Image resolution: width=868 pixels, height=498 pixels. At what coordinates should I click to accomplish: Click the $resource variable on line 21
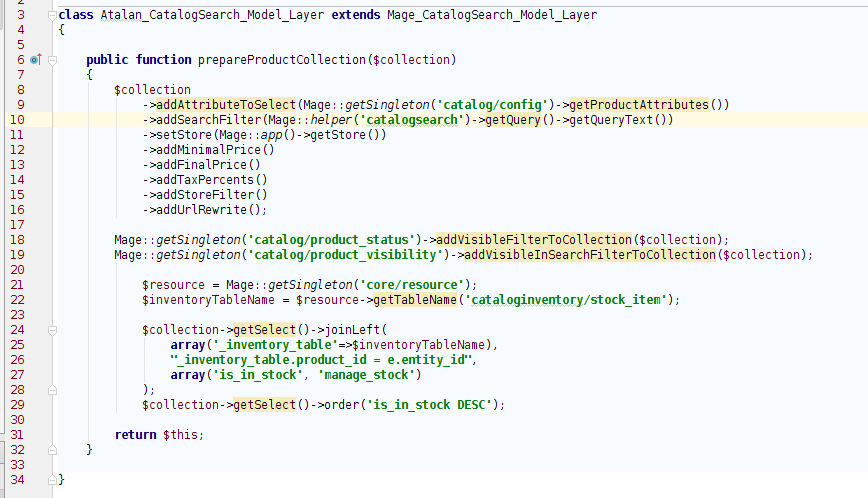pyautogui.click(x=173, y=284)
